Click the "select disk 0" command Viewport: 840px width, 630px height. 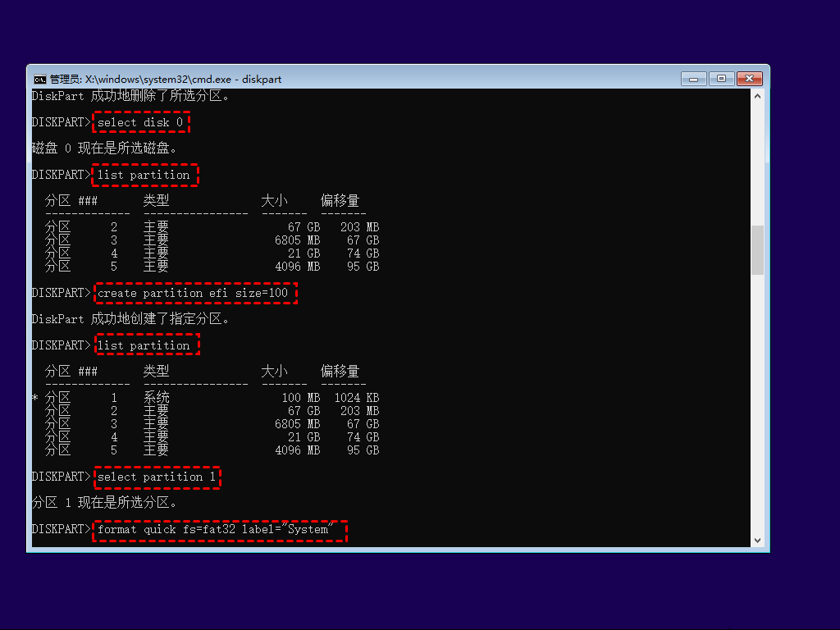point(140,122)
